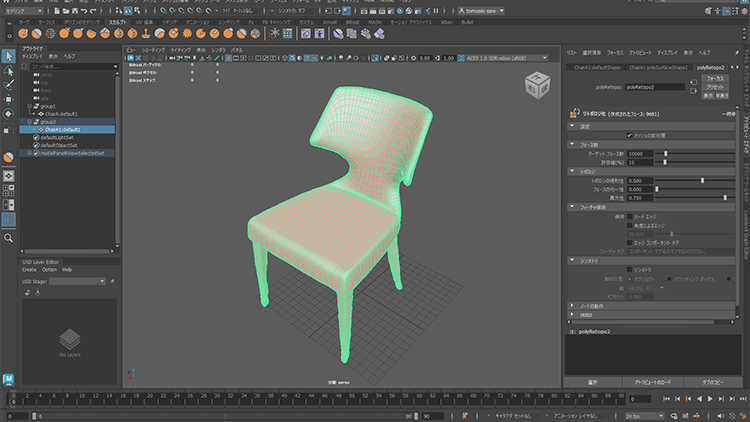The height and width of the screenshot is (422, 750).
Task: Click the pin icon in Attribute Editor
Action: click(737, 53)
